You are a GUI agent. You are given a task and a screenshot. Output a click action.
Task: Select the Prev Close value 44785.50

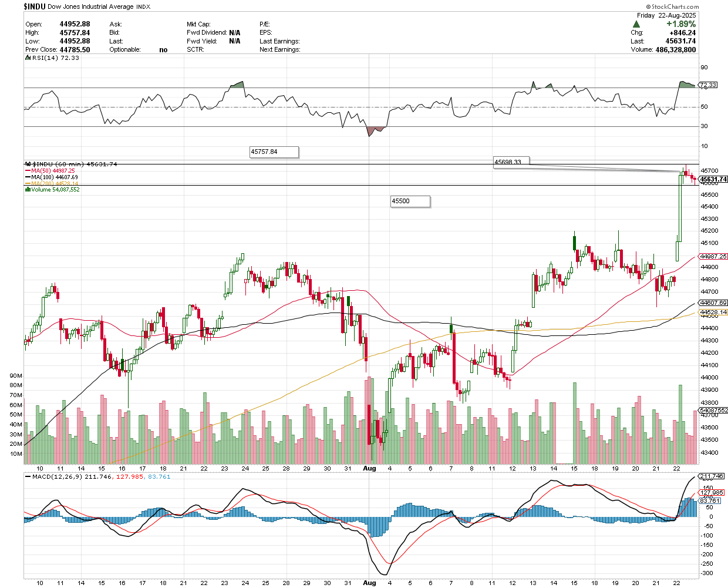click(x=75, y=50)
